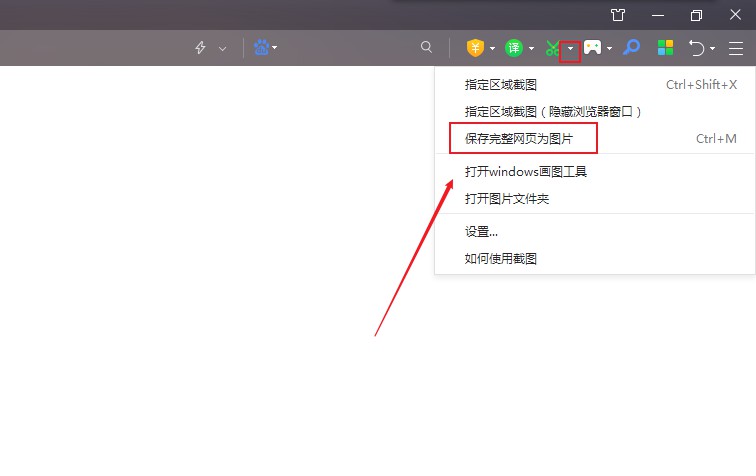756x476 pixels.
Task: Expand the yen shield dropdown arrow
Action: [x=492, y=48]
